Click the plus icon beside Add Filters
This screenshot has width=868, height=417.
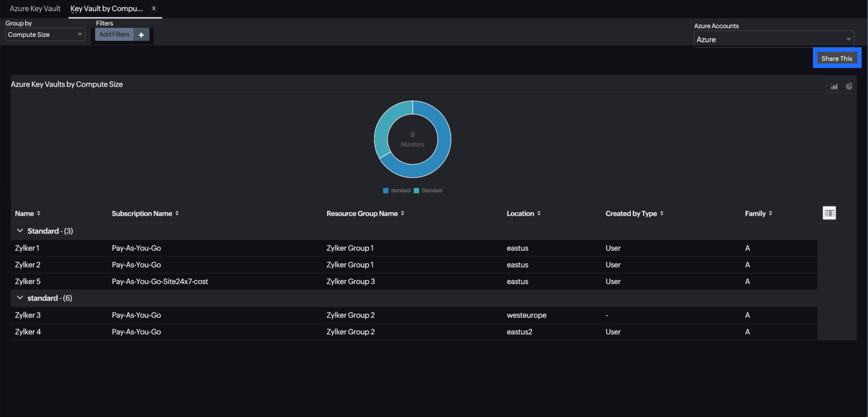click(141, 34)
